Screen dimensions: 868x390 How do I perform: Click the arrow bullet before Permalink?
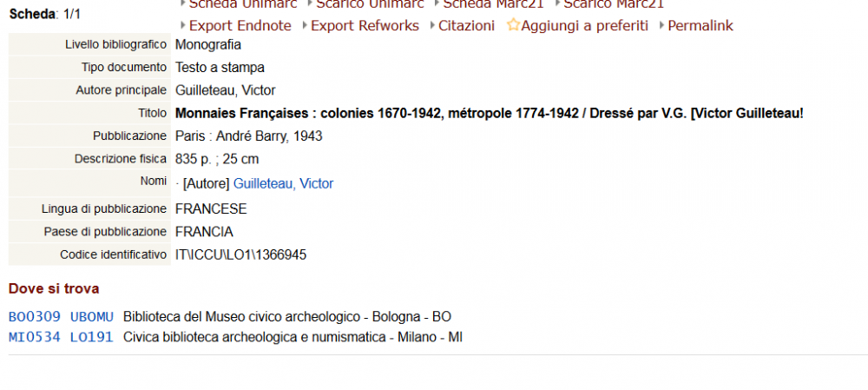point(661,25)
